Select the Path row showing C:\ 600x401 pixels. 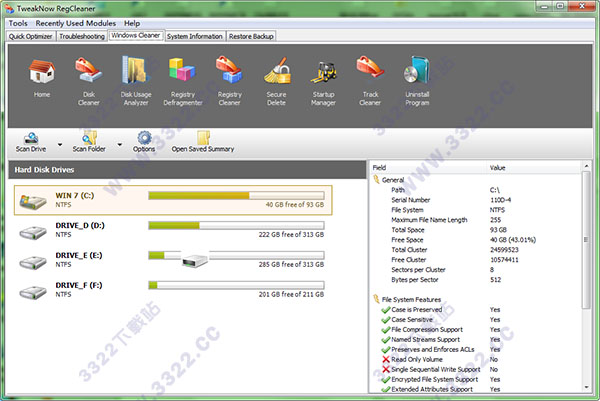(x=476, y=190)
